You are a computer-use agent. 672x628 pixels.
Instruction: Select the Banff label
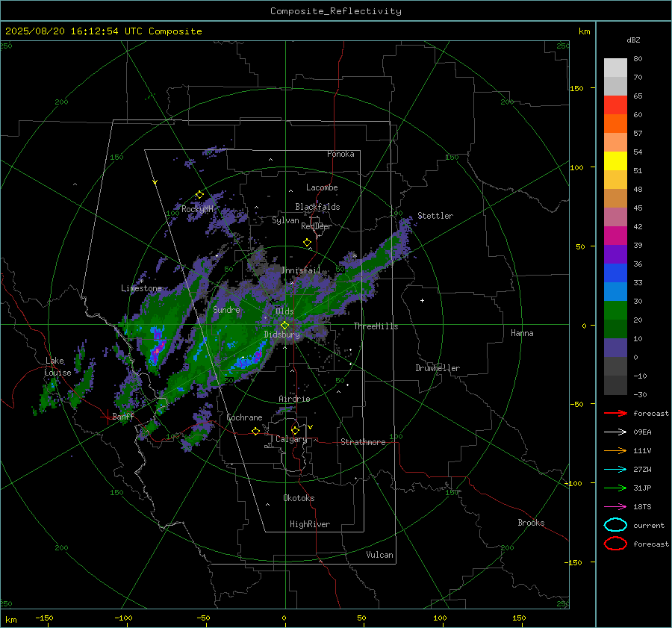coord(123,416)
